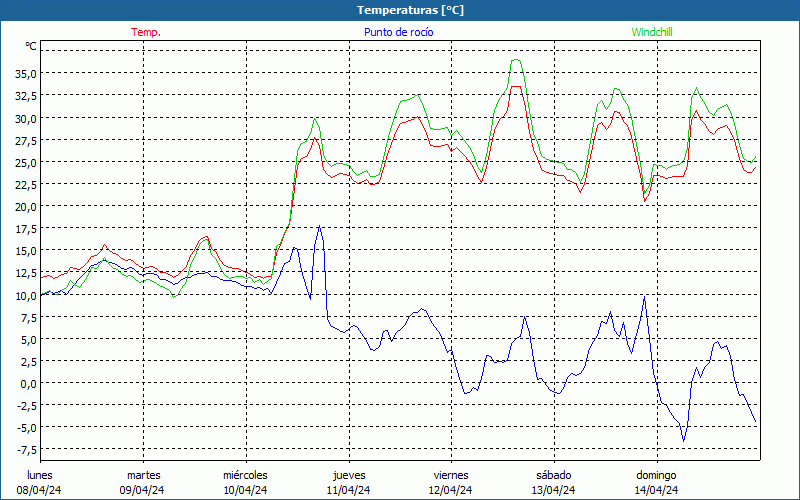
Task: Click the '35,0' y-axis value
Action: 25,73
